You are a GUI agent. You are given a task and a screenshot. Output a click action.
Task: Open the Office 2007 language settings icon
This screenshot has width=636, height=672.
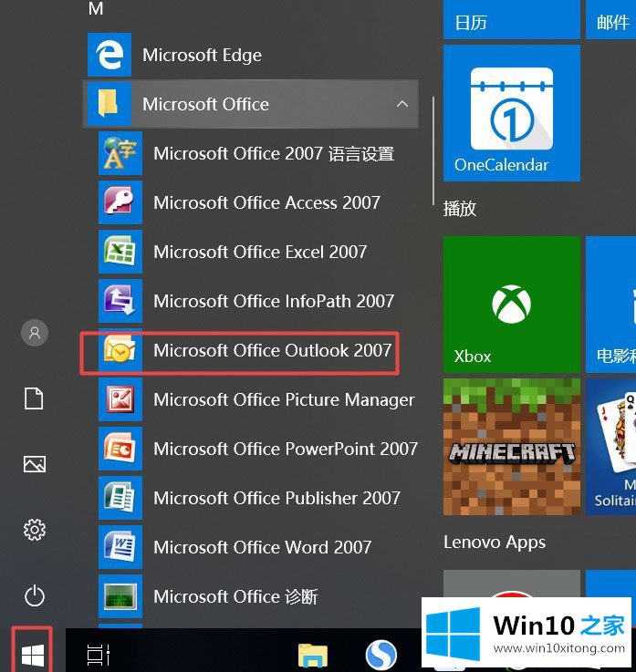point(120,153)
